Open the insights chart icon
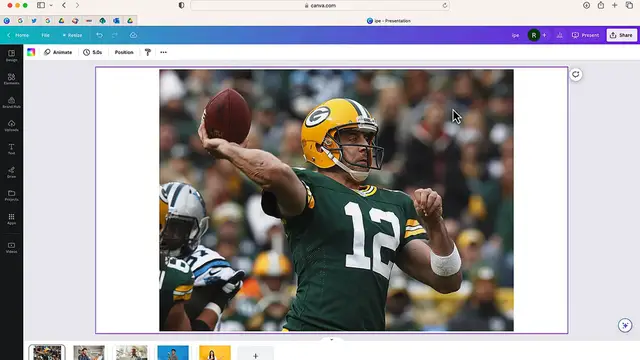 tap(560, 35)
